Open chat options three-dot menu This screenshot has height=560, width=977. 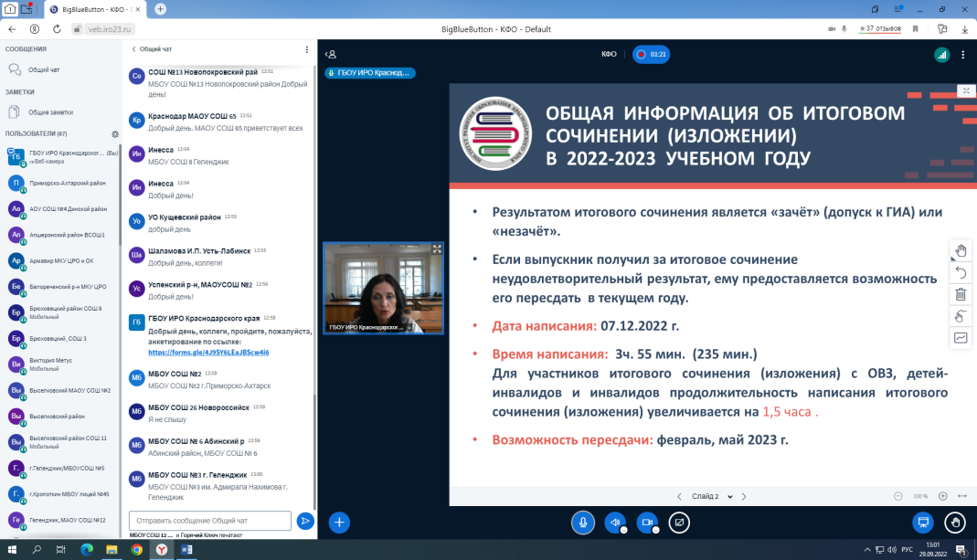point(306,49)
